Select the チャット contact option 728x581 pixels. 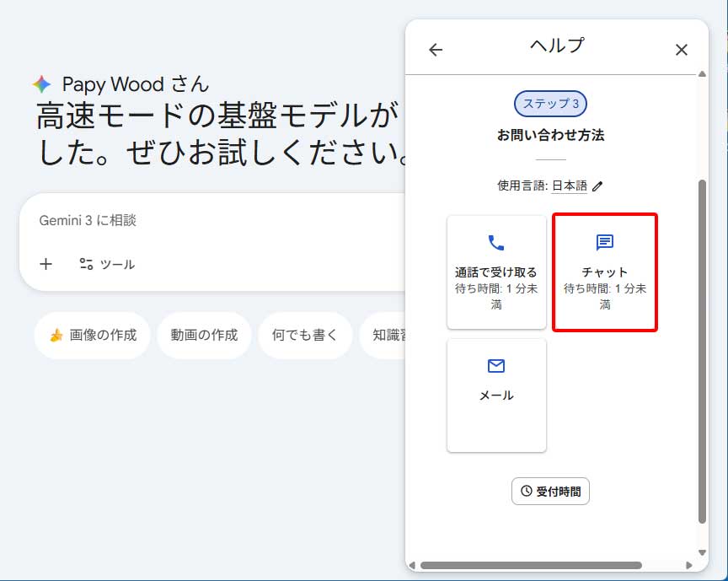(x=605, y=272)
